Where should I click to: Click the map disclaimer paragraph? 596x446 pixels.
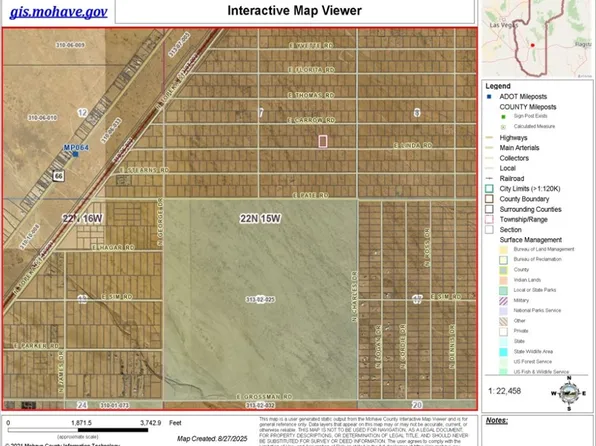[x=363, y=432]
